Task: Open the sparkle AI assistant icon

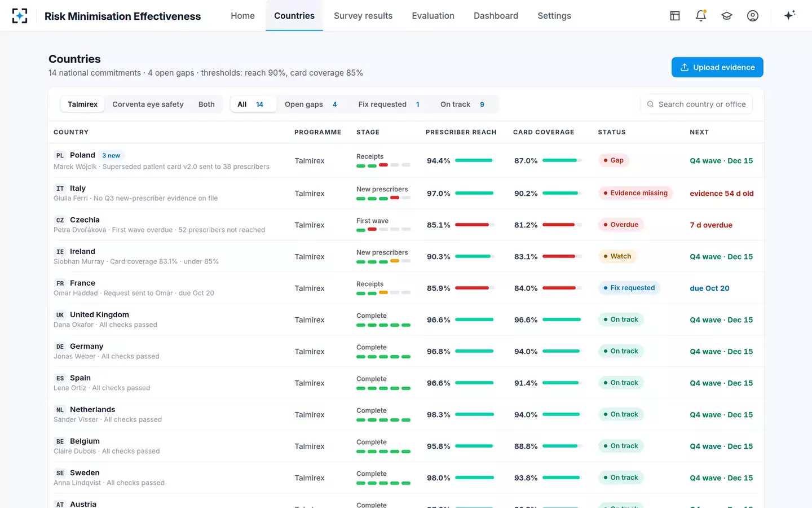Action: click(789, 15)
